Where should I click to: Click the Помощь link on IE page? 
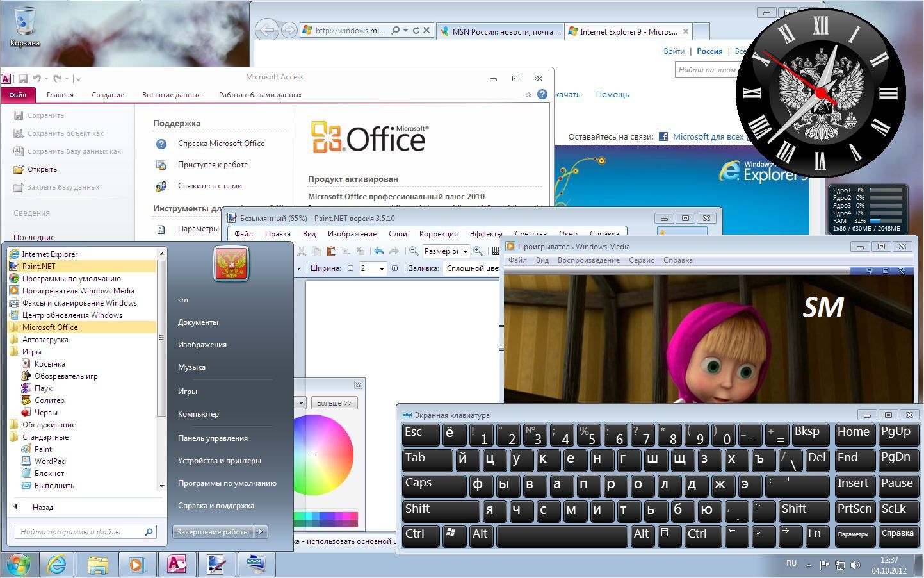point(612,94)
